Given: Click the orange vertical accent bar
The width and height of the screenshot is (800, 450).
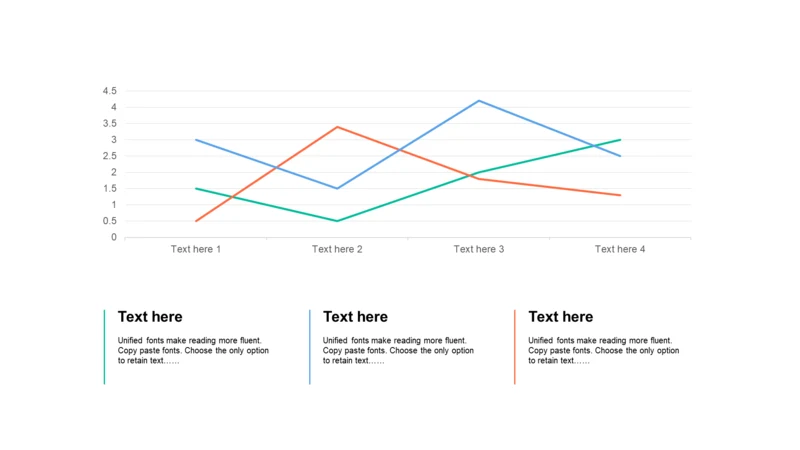Looking at the screenshot, I should [x=515, y=347].
